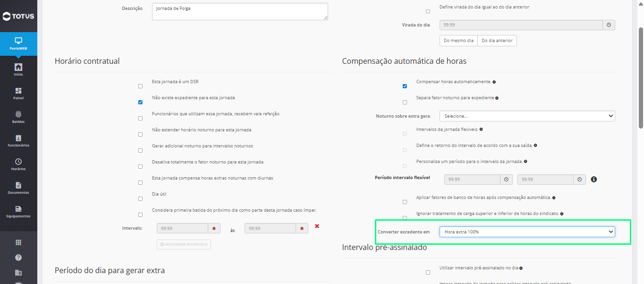This screenshot has height=284, width=644.
Task: Open Horários clock icon in sidebar
Action: click(x=18, y=162)
